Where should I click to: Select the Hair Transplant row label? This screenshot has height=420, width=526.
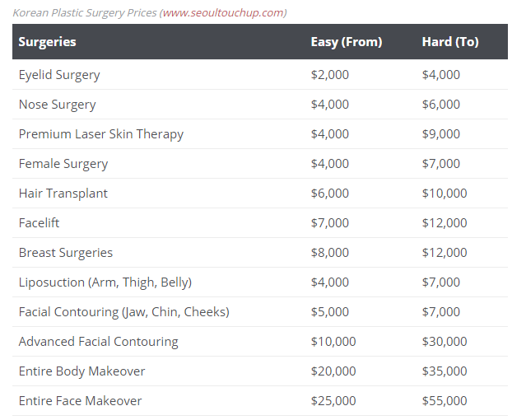[63, 194]
